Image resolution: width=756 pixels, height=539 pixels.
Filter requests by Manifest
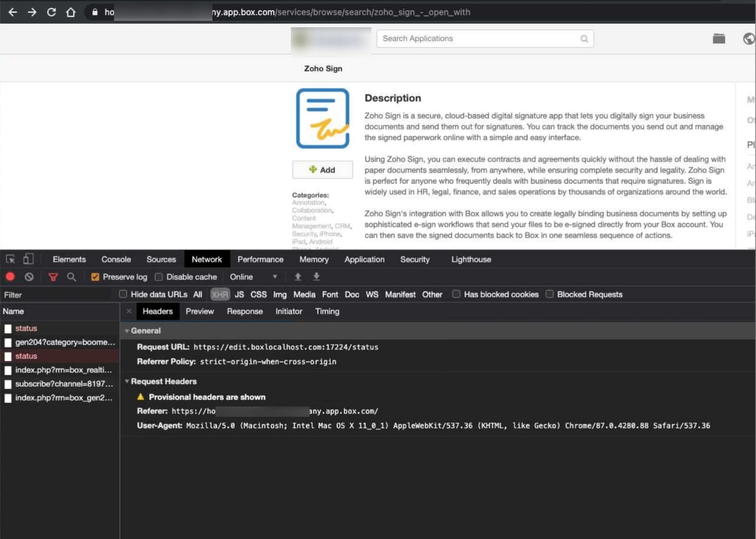point(400,294)
